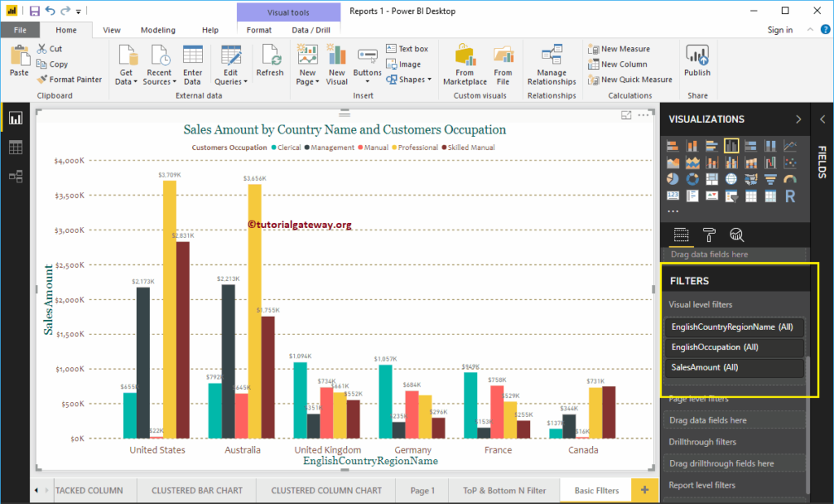Toggle Manual series in chart legend
Image resolution: width=834 pixels, height=504 pixels.
coord(373,147)
